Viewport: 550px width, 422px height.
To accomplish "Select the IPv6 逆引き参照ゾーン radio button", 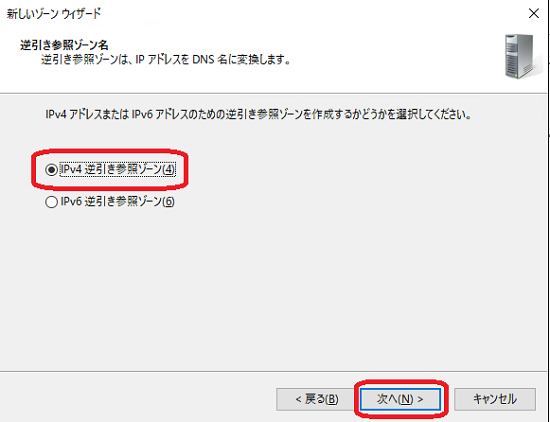I will point(51,202).
